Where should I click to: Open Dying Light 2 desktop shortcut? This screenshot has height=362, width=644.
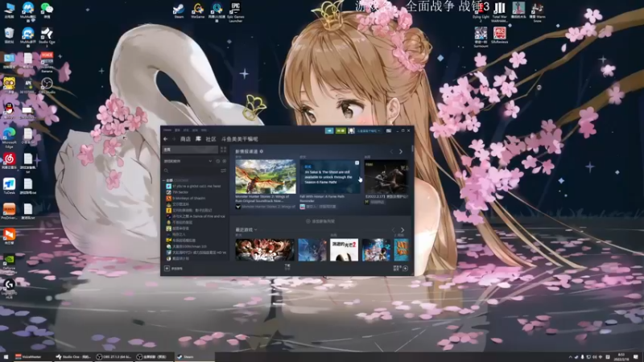tap(481, 12)
